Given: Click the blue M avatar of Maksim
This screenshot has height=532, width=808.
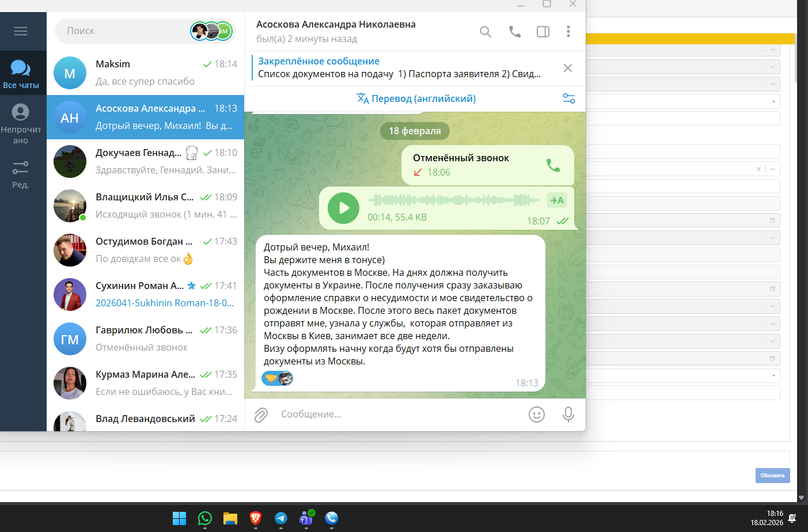Looking at the screenshot, I should pos(70,73).
